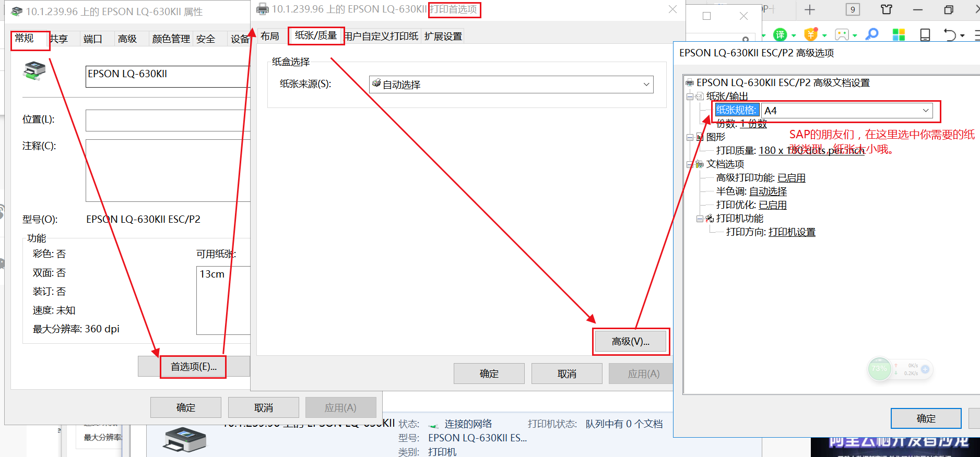Open the 高级 tab in properties window
This screenshot has width=980, height=457.
(127, 39)
